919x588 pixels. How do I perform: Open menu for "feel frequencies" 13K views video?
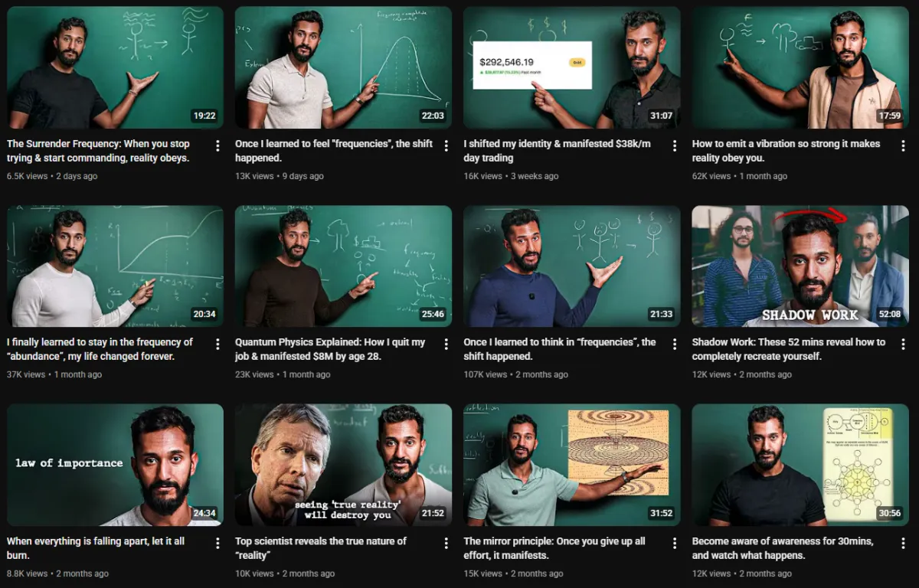(446, 145)
